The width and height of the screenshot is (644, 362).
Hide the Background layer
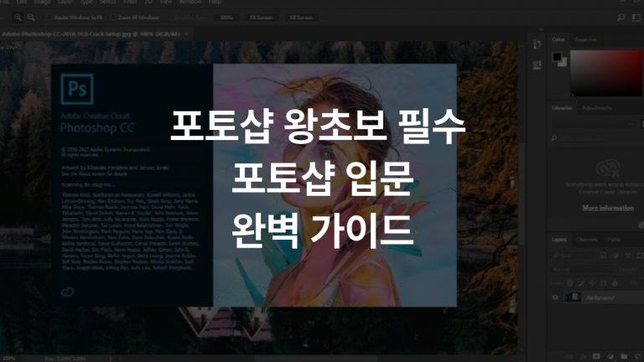pyautogui.click(x=555, y=297)
